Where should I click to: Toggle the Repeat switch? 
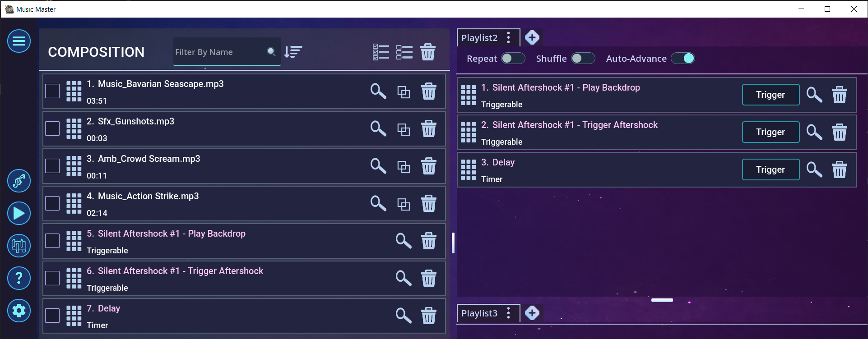click(x=513, y=59)
